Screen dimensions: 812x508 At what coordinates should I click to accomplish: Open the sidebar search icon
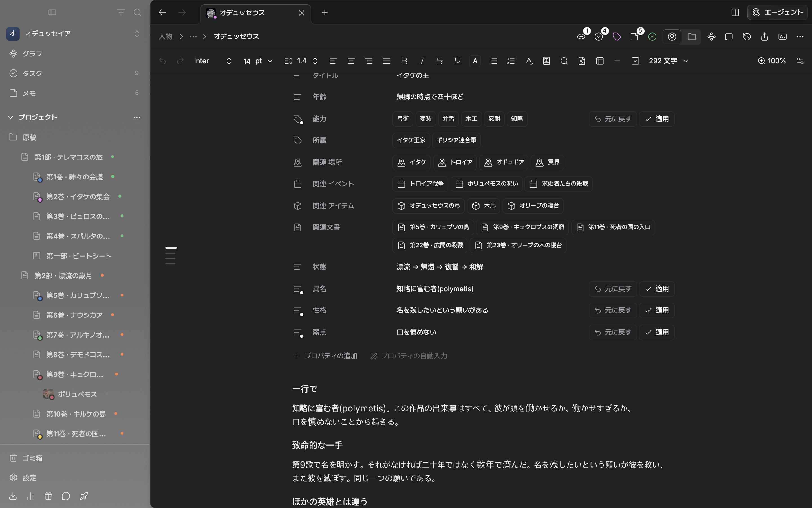[x=137, y=12]
